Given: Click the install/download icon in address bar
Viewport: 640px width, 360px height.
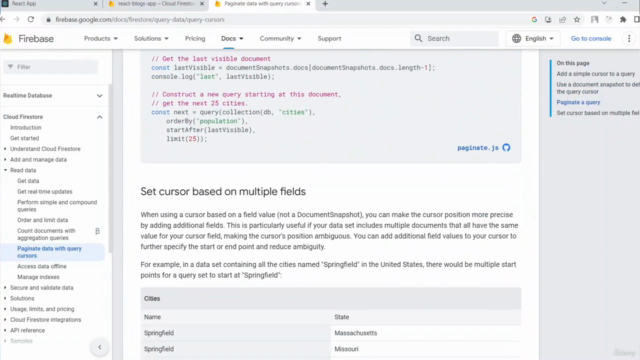Looking at the screenshot, I should pyautogui.click(x=548, y=20).
